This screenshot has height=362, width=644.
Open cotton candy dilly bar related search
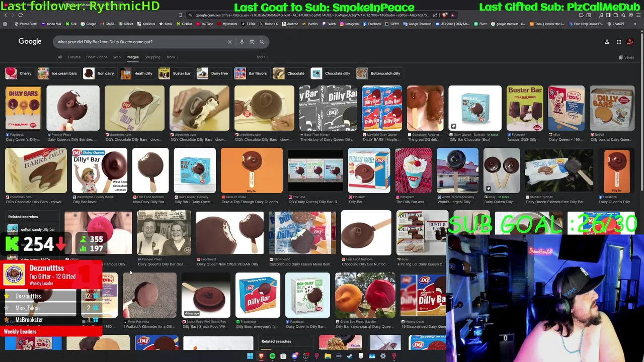32,229
